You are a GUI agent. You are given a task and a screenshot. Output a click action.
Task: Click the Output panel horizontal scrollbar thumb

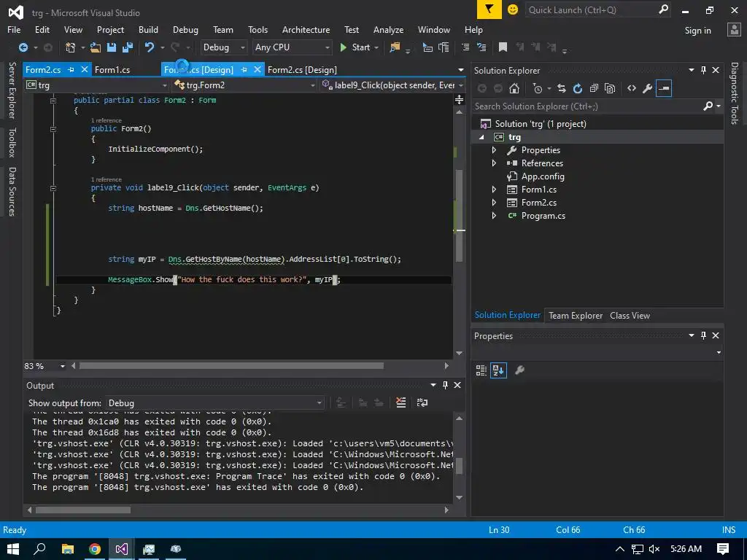coord(83,510)
